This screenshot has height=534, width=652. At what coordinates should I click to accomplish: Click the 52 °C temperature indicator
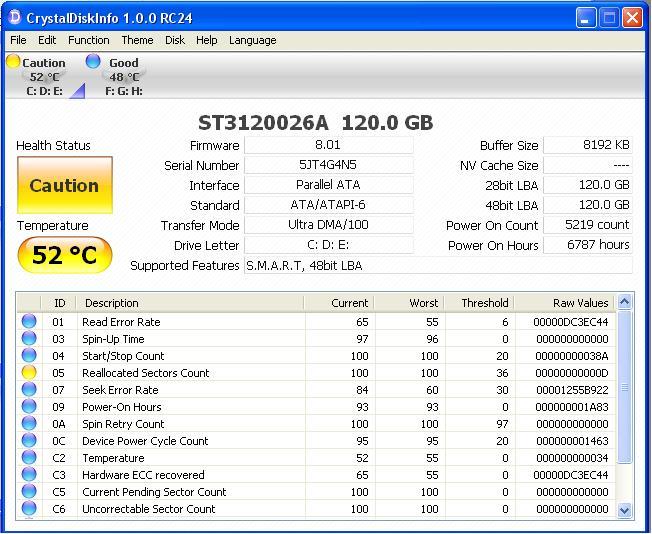click(x=65, y=255)
